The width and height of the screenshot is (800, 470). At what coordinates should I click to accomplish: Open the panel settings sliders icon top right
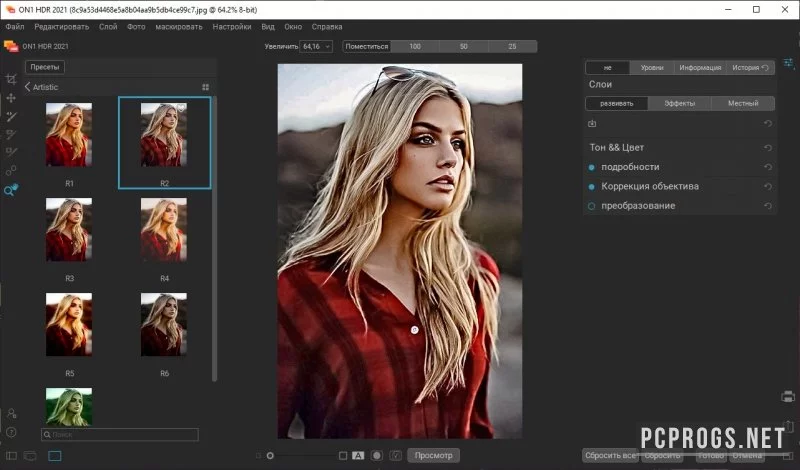point(788,63)
